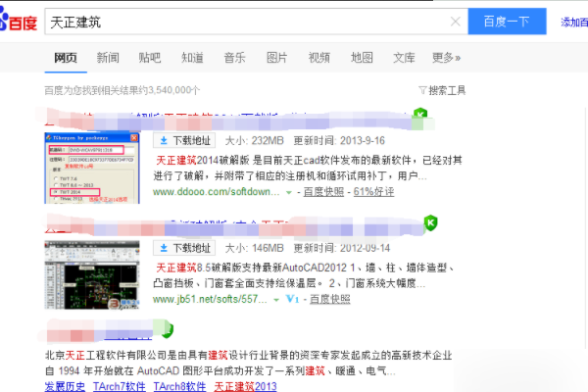Select the 视频 tab
Viewport: 588px width, 392px height.
click(319, 58)
